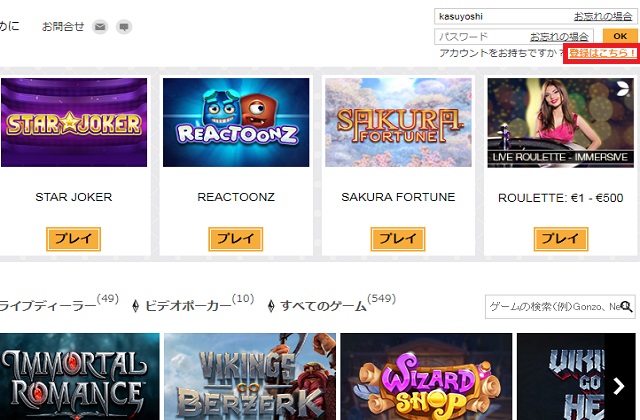Open the Live Roulette Immersive thumbnail
This screenshot has height=420, width=640.
(x=561, y=122)
